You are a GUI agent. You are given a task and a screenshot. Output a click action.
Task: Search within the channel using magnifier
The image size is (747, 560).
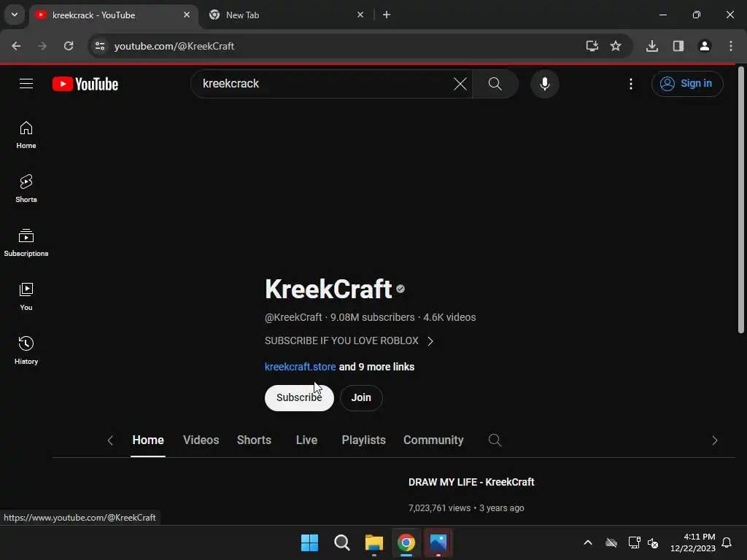495,440
